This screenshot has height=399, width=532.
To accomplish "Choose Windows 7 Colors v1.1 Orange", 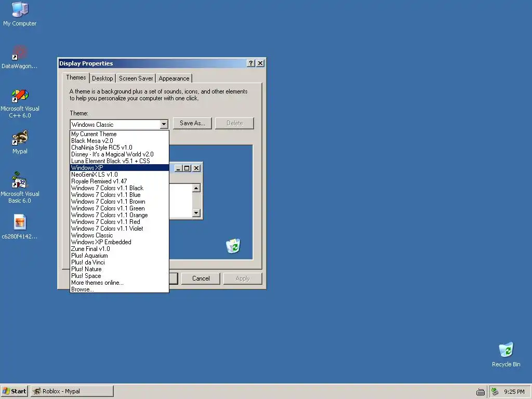I will 119,215.
